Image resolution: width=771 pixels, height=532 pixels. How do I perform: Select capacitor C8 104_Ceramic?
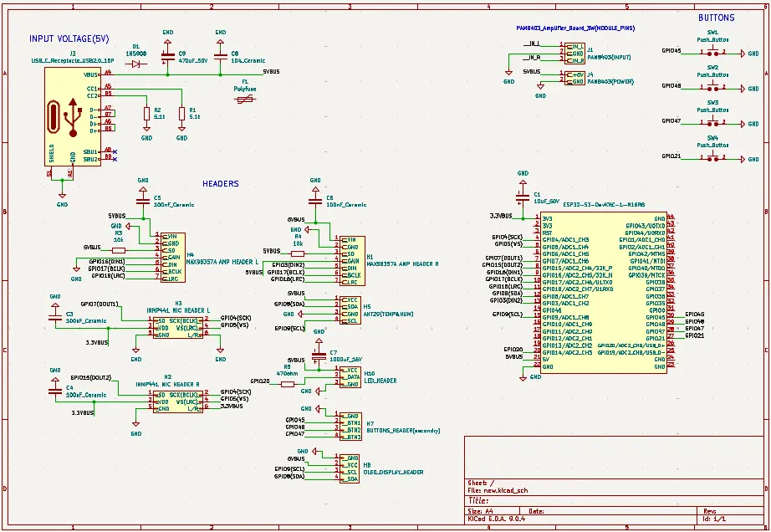tap(220, 57)
